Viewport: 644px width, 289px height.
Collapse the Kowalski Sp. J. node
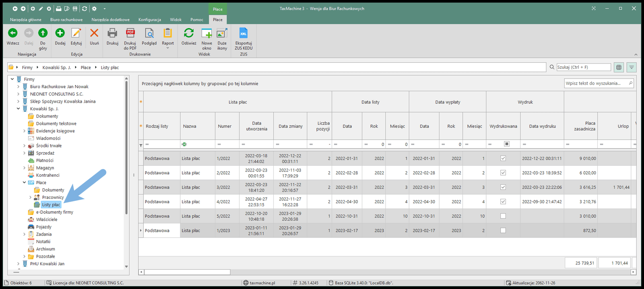(x=18, y=109)
